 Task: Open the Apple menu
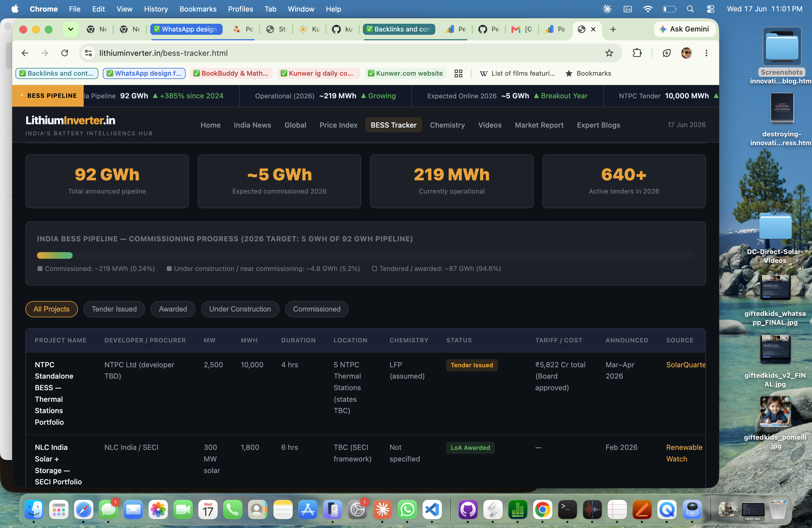15,9
